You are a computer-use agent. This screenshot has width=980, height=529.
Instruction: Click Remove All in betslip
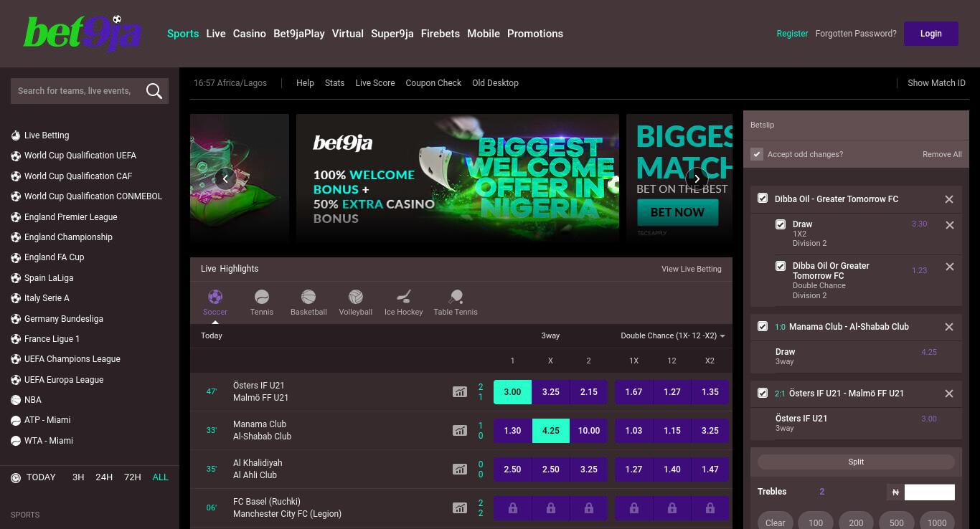pyautogui.click(x=942, y=154)
